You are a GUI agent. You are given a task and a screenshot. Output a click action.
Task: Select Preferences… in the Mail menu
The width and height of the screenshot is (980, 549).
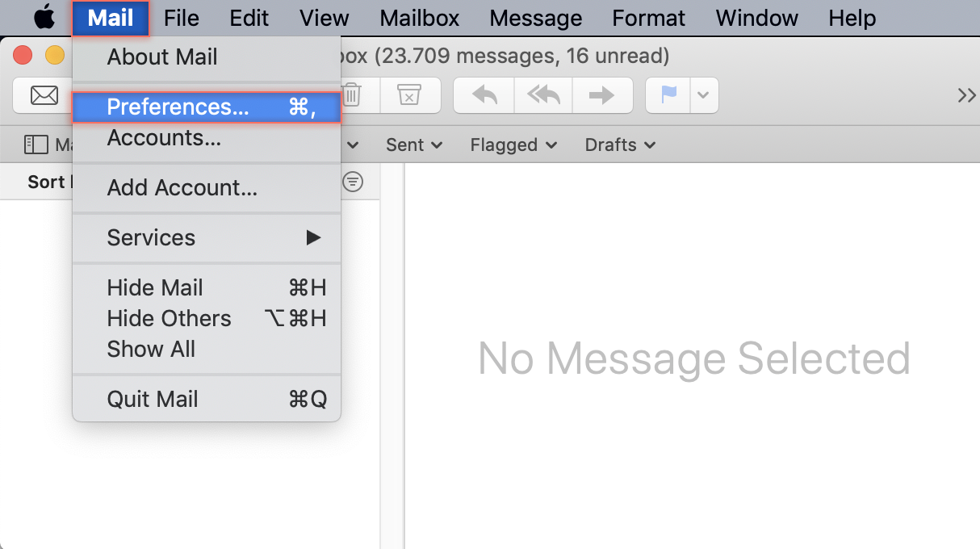click(x=207, y=107)
